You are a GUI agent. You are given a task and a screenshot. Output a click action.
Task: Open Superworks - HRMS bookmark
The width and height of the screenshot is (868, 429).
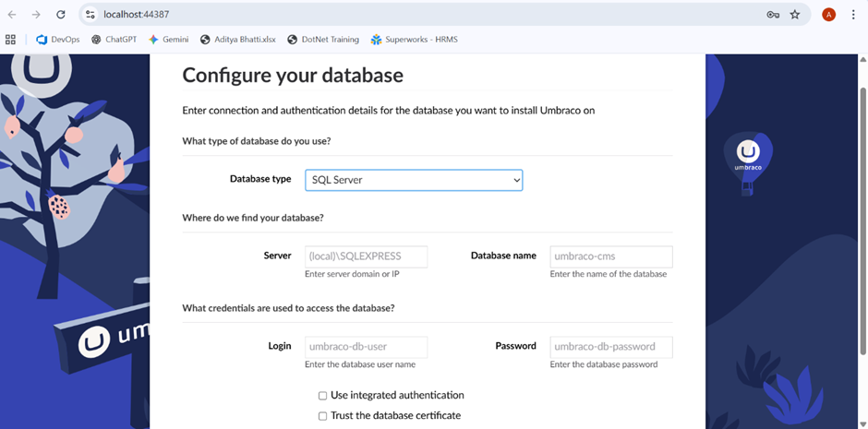[414, 40]
